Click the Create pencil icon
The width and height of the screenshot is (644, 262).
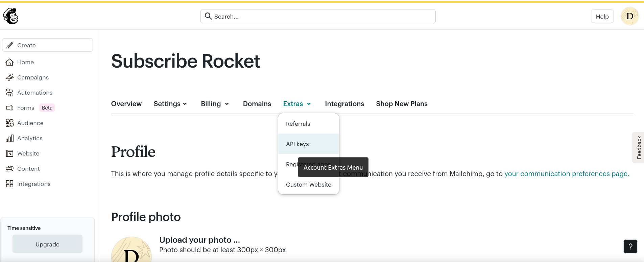(10, 45)
